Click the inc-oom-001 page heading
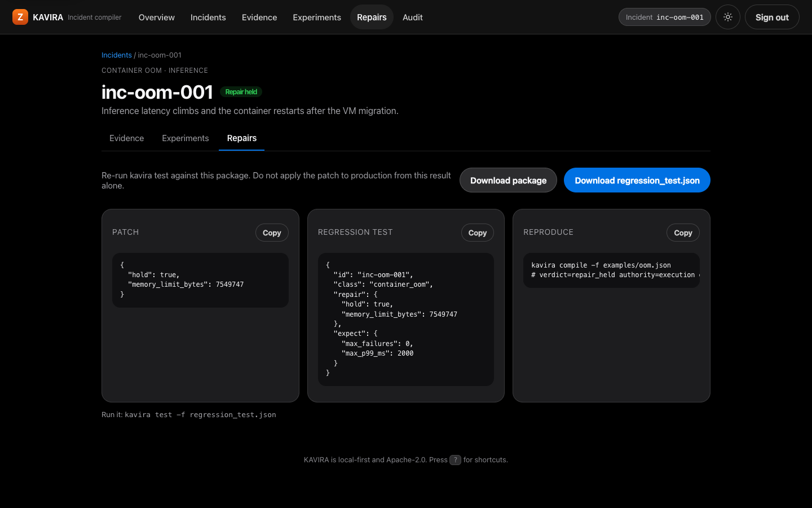 click(x=157, y=92)
